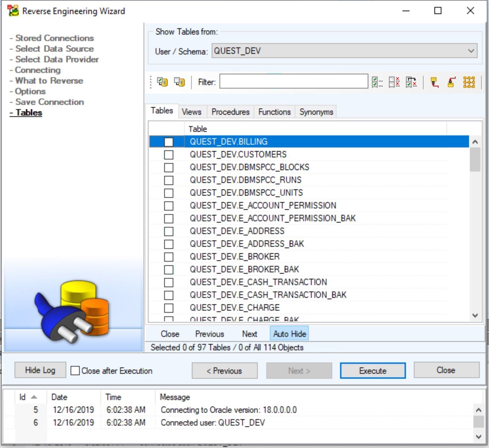Check the QUEST_DEV.E_BROKER checkbox
489x448 pixels.
pyautogui.click(x=169, y=257)
